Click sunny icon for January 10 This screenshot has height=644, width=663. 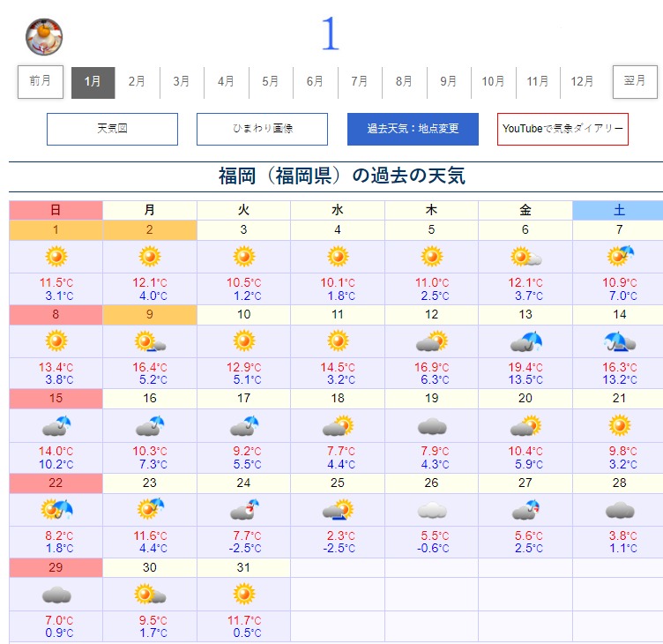(244, 341)
